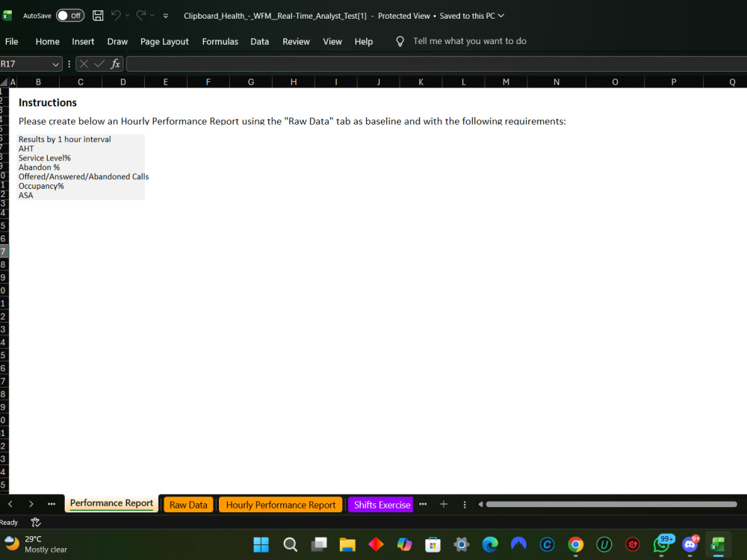
Task: Expand the Saved to this PC chevron
Action: (x=500, y=16)
